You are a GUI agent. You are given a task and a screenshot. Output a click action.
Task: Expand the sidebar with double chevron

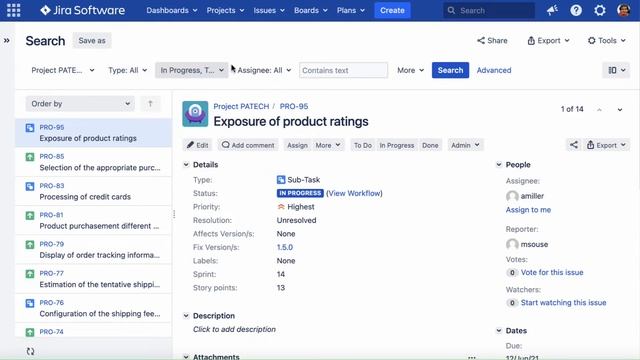tap(7, 40)
